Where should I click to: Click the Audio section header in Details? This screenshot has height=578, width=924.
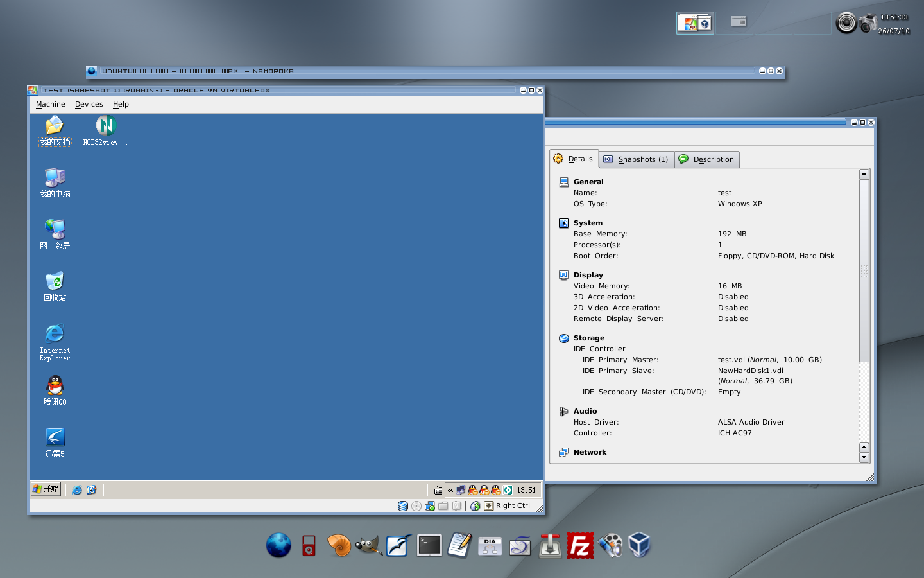585,411
